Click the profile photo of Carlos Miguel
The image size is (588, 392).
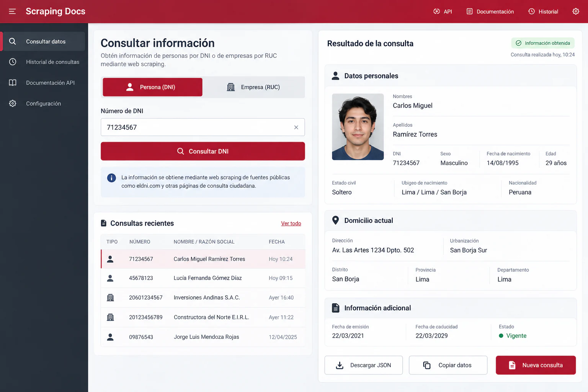(358, 127)
